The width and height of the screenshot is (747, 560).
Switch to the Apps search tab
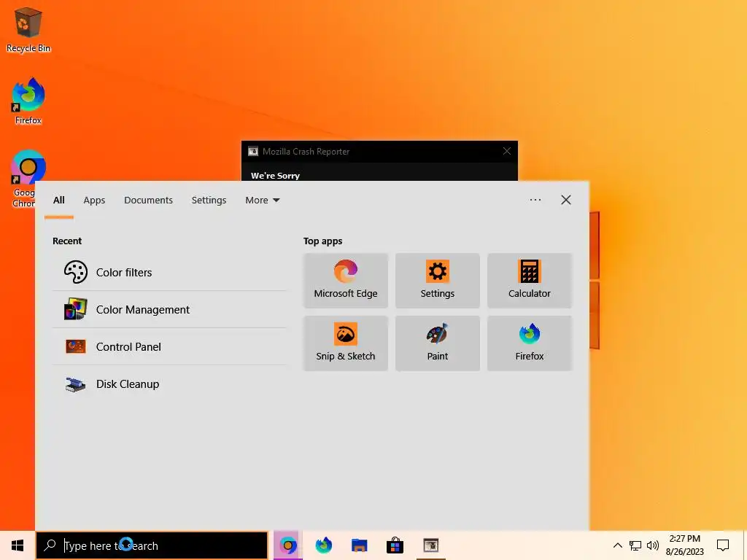(94, 201)
